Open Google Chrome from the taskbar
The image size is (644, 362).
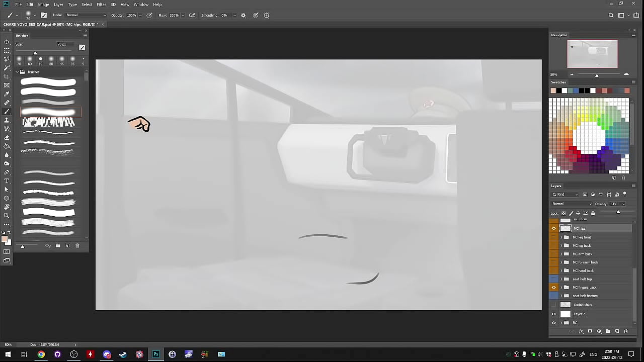click(x=41, y=354)
